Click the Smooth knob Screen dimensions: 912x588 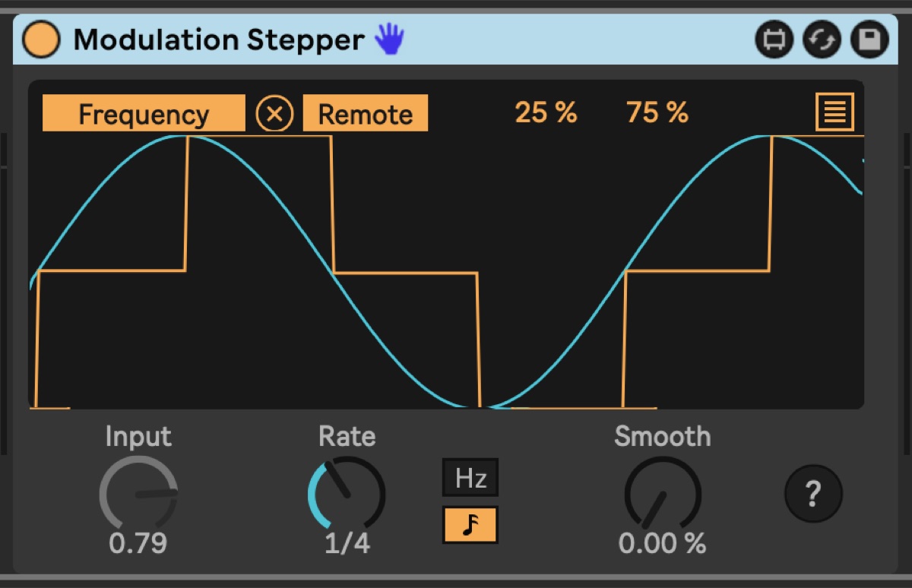tap(663, 494)
